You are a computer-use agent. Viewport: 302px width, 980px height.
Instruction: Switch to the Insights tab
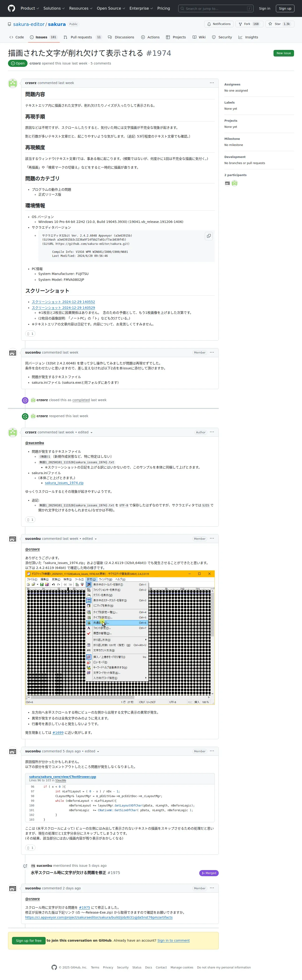(x=248, y=37)
